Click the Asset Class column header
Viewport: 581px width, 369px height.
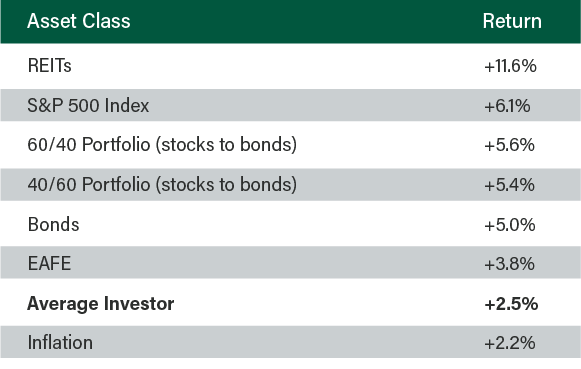pyautogui.click(x=79, y=21)
